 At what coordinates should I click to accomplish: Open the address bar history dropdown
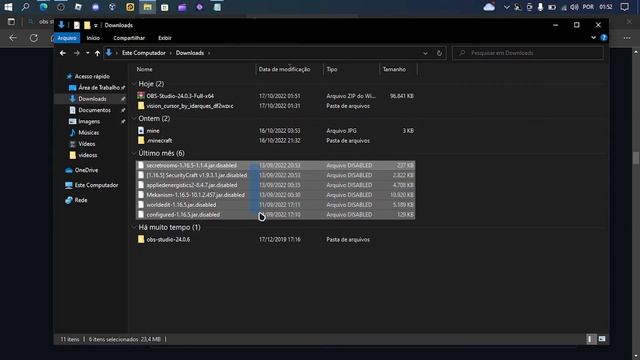coord(425,53)
